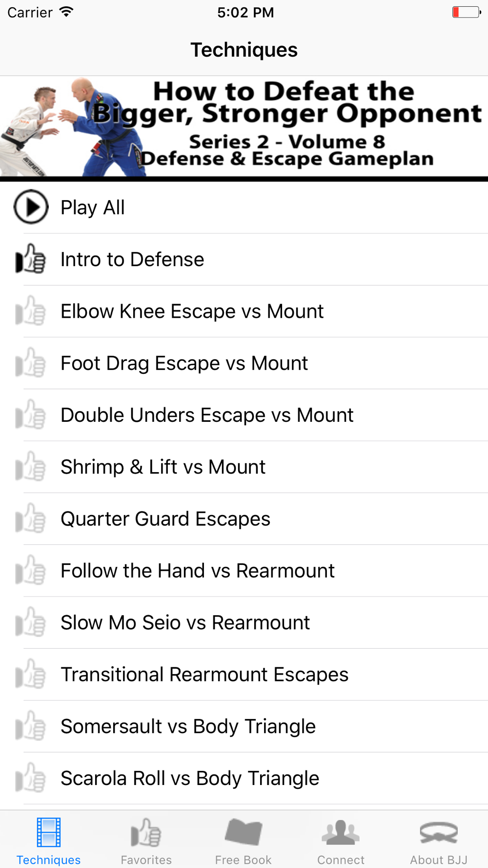Favorite the Shrimp & Lift vs Mount item
This screenshot has width=488, height=868.
(30, 466)
